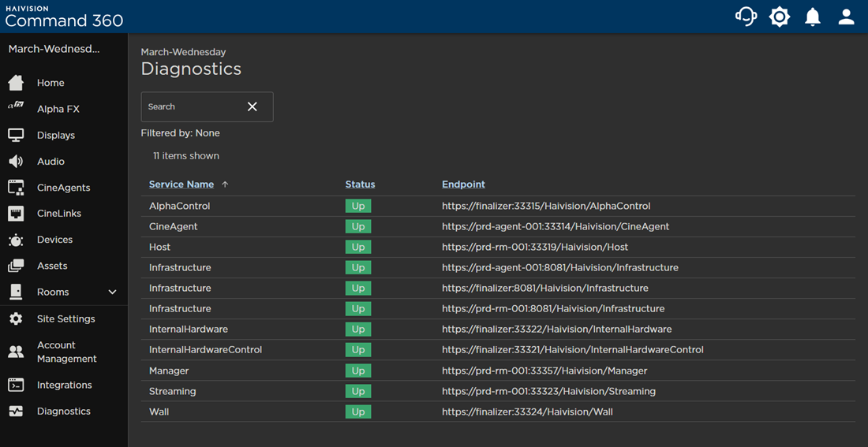Image resolution: width=868 pixels, height=447 pixels.
Task: Open Assets in sidebar
Action: pyautogui.click(x=52, y=266)
